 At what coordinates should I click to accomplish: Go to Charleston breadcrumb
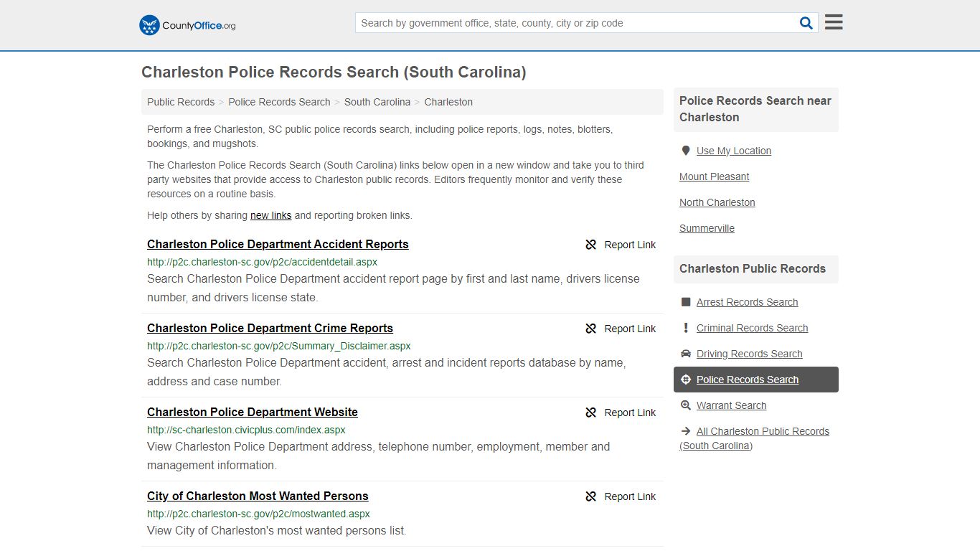(x=448, y=102)
